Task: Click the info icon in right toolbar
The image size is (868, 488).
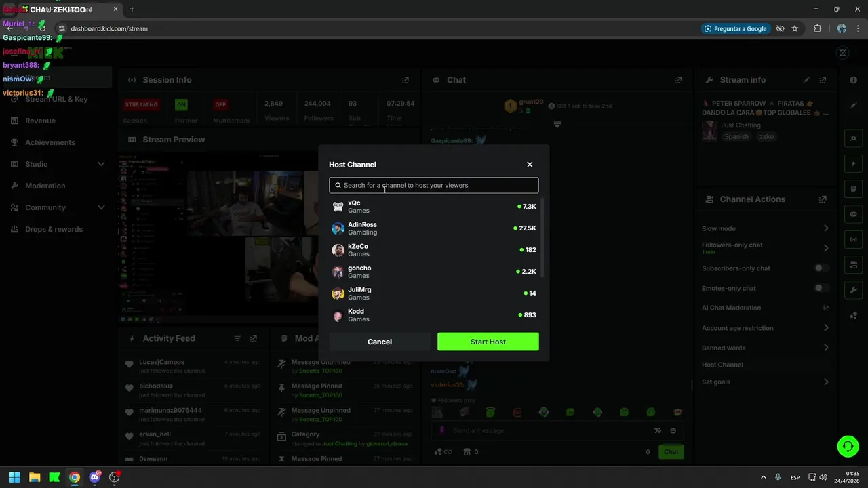Action: coord(853,80)
